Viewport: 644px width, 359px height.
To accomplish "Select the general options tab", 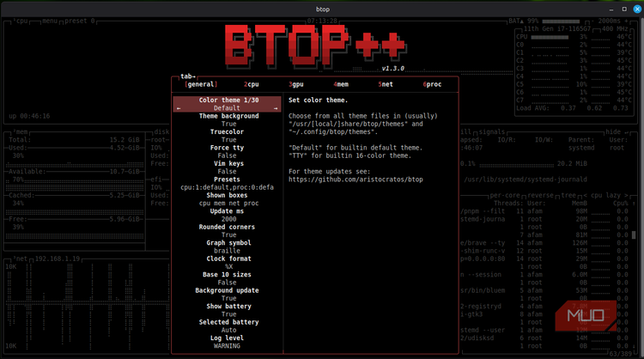I will point(201,84).
